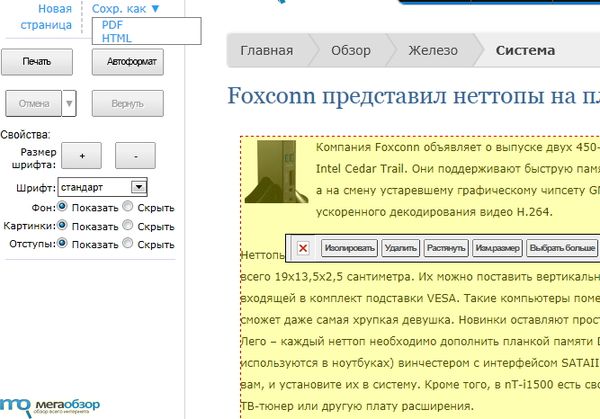Choose HTML from the save-as list

click(116, 38)
